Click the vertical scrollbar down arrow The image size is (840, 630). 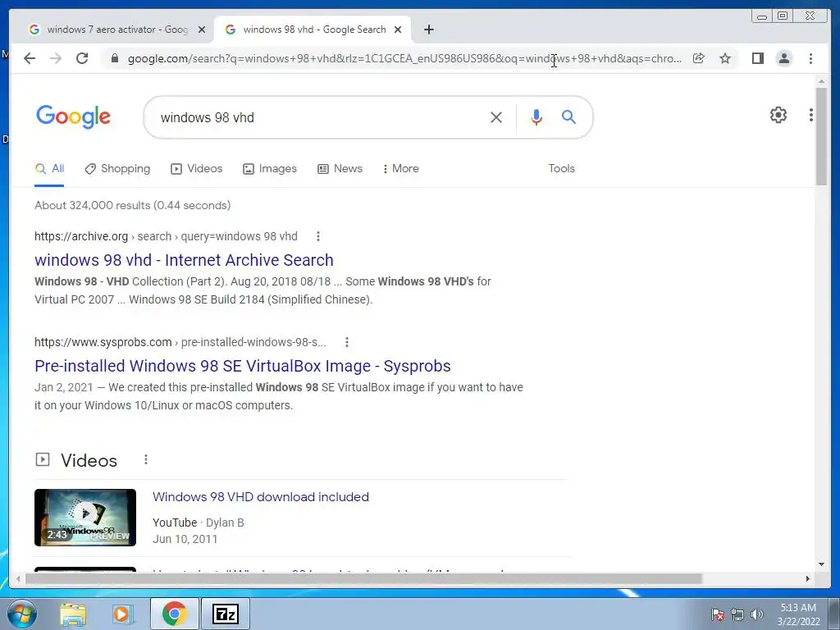click(821, 564)
